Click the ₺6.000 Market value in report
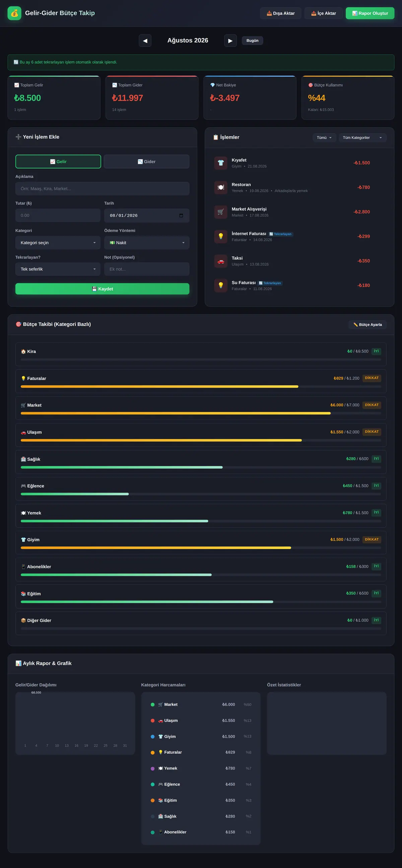Image resolution: width=402 pixels, height=868 pixels. (x=228, y=704)
